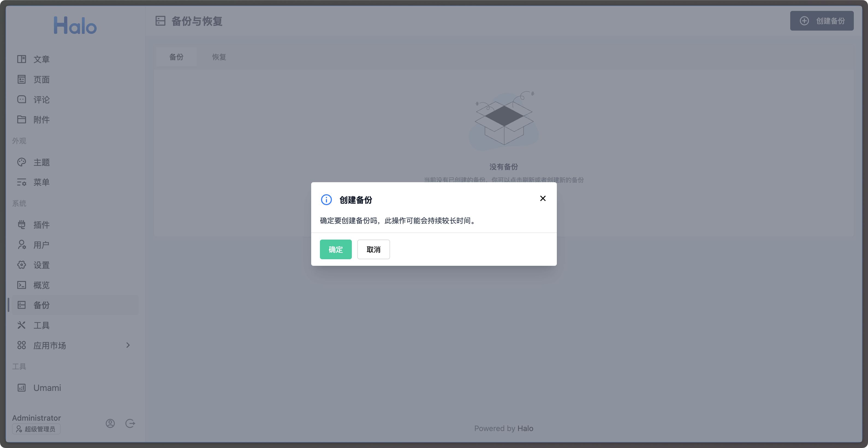Open user profile icon beside Administrator
Screen dimensions: 868x448
point(110,424)
